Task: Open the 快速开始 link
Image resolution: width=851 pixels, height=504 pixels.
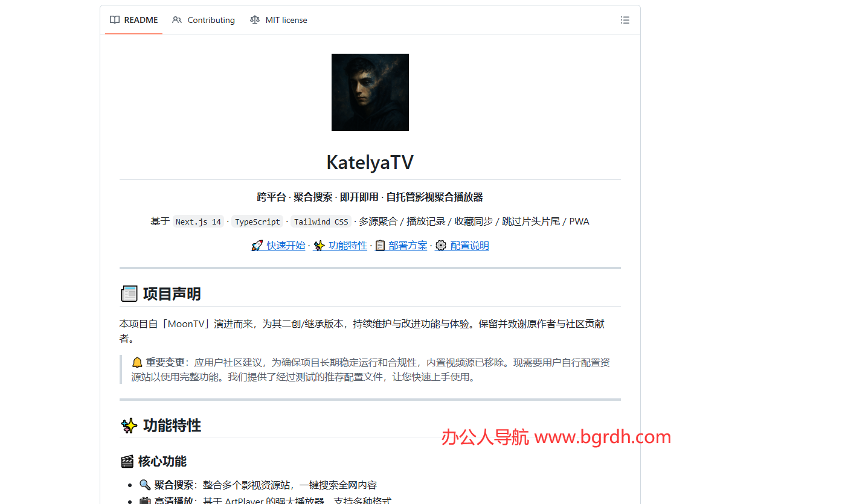Action: point(286,245)
